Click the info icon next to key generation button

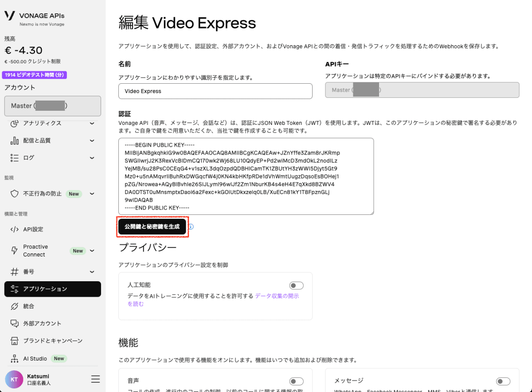pos(191,227)
